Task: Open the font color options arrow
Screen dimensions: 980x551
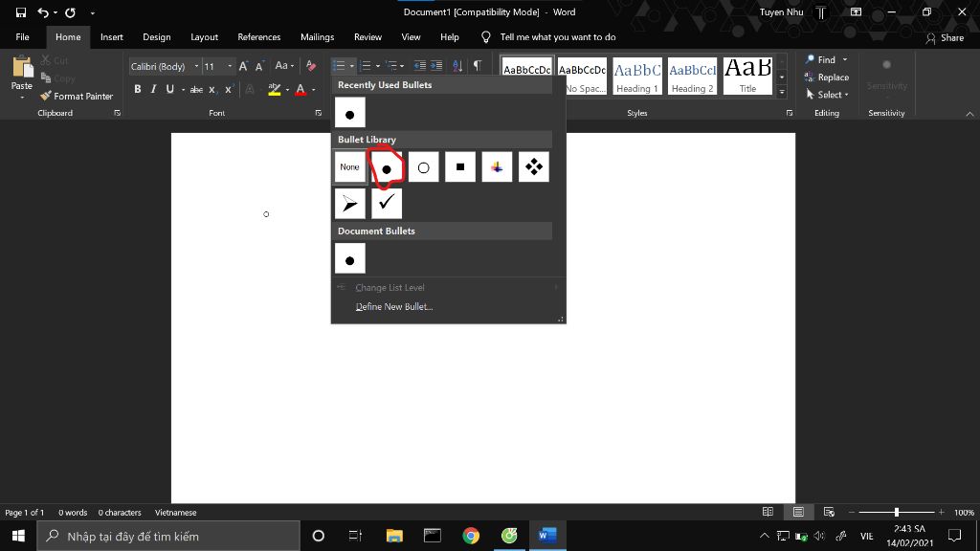Action: pyautogui.click(x=314, y=90)
